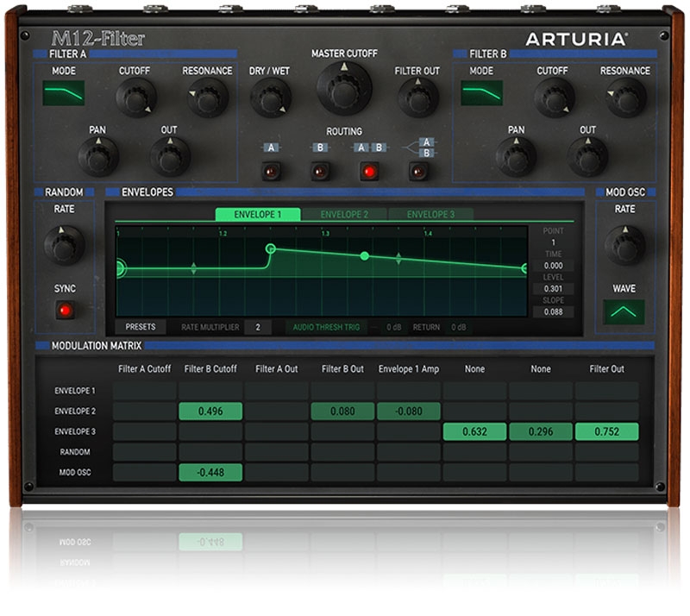Click matrix cell 0.632
The width and height of the screenshot is (690, 616).
[474, 431]
